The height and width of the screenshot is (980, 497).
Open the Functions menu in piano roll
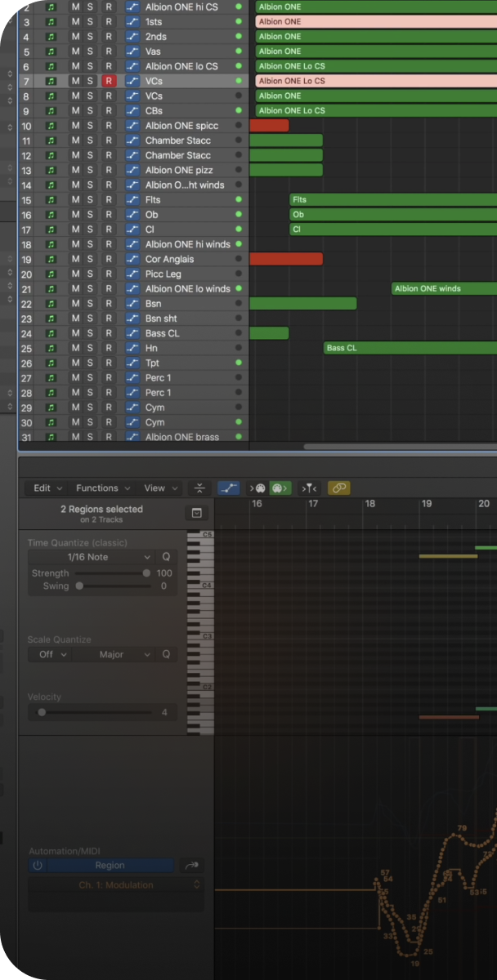click(103, 488)
